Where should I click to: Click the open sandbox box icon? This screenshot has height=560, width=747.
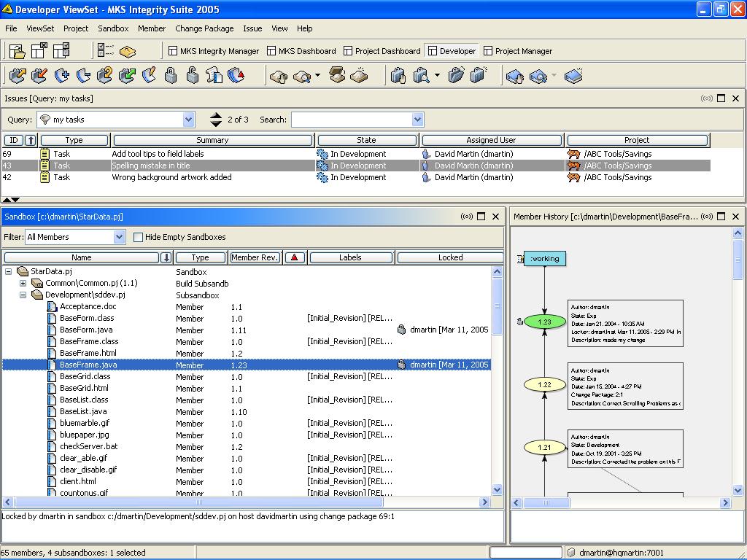337,76
